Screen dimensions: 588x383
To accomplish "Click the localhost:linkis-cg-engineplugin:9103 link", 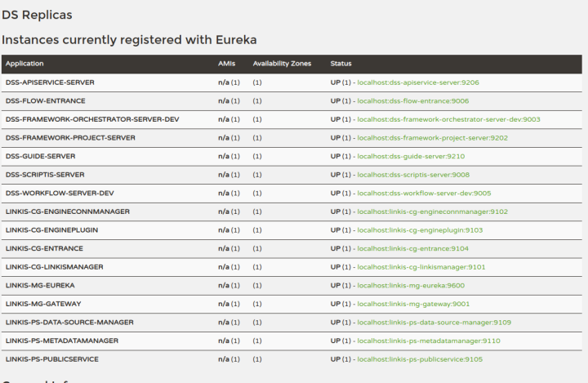I will click(x=420, y=230).
